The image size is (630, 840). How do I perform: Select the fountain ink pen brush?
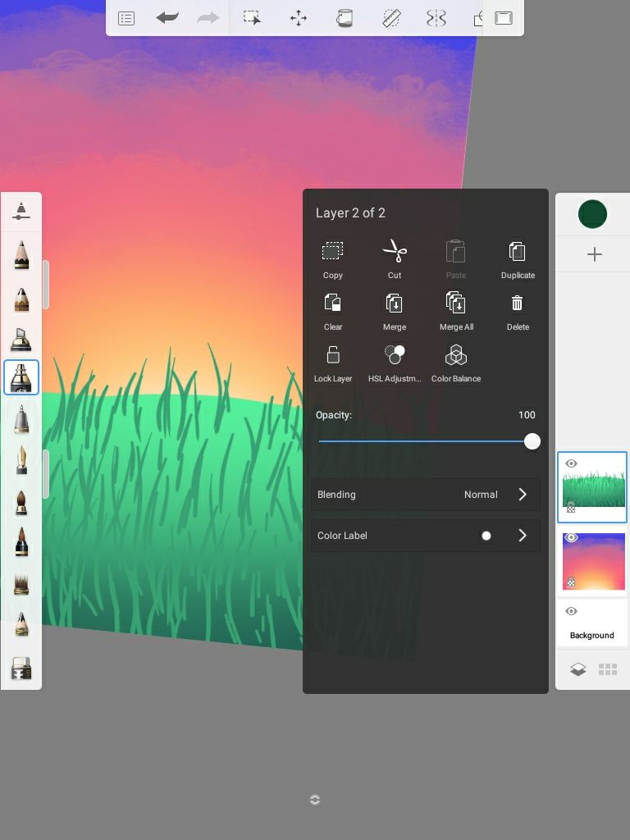click(21, 460)
